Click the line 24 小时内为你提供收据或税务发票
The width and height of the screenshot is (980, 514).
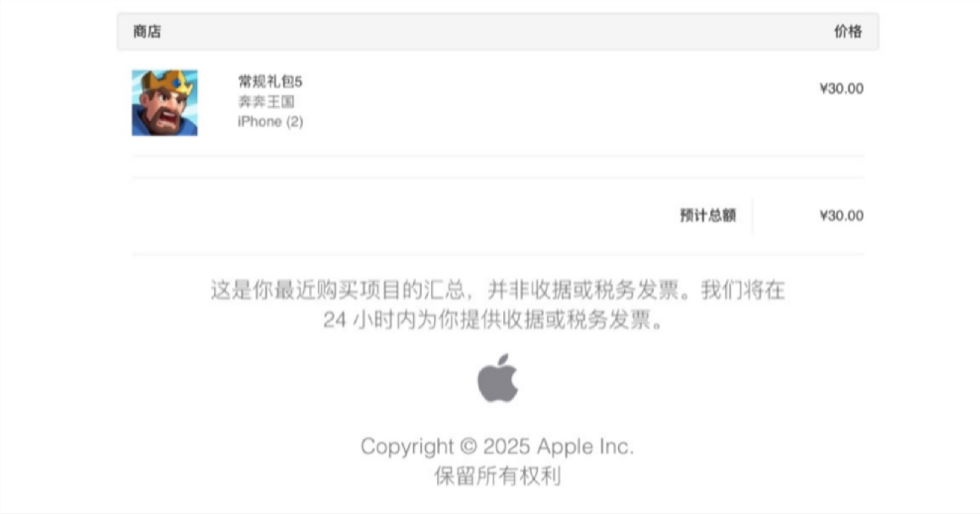[x=493, y=321]
